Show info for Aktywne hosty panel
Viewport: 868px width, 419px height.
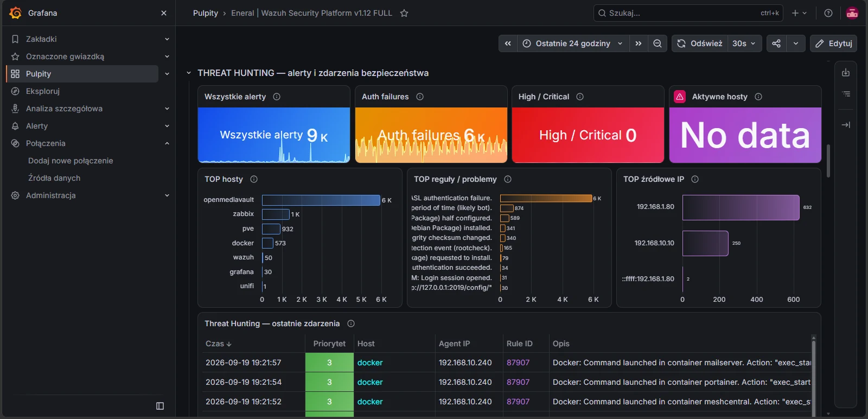(x=758, y=97)
